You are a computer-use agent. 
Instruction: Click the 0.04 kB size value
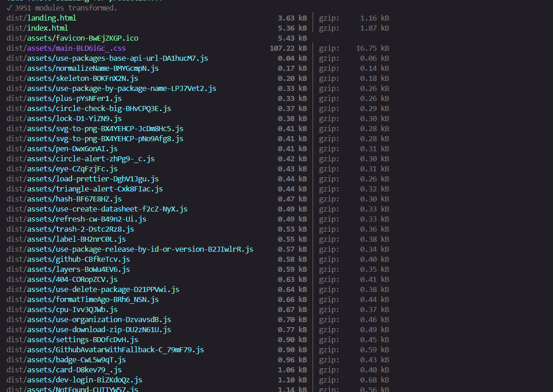pyautogui.click(x=292, y=58)
